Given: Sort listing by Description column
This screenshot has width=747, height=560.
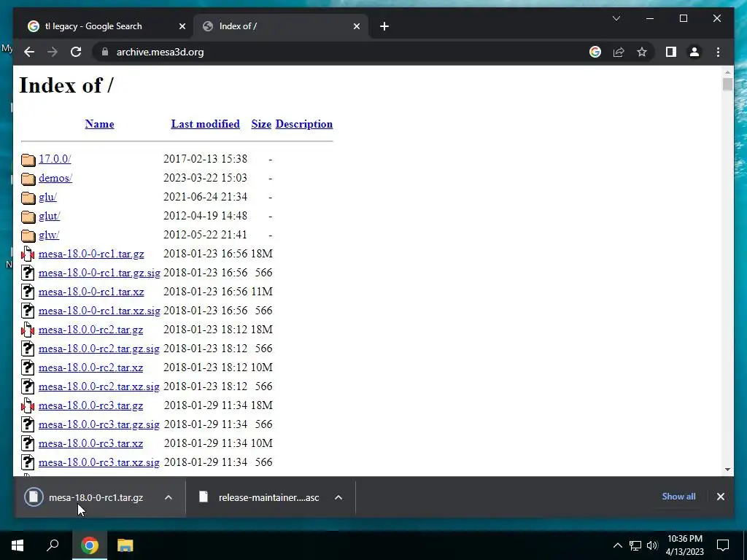Looking at the screenshot, I should pyautogui.click(x=304, y=124).
